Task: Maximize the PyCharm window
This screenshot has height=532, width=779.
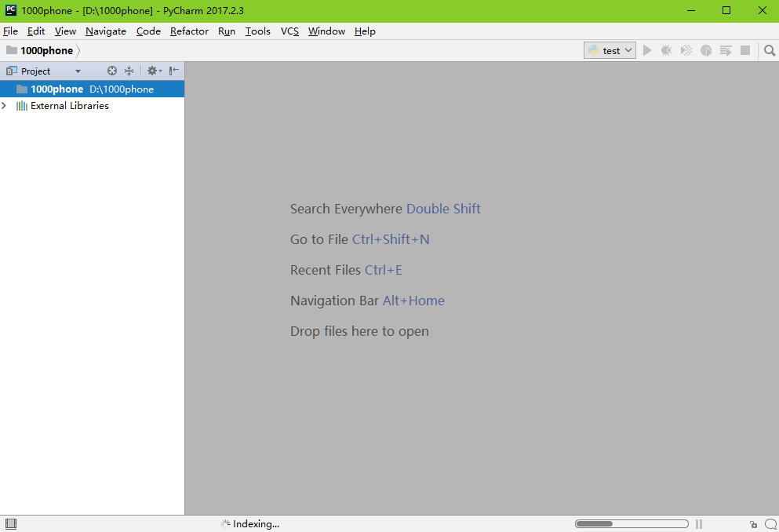Action: coord(726,10)
